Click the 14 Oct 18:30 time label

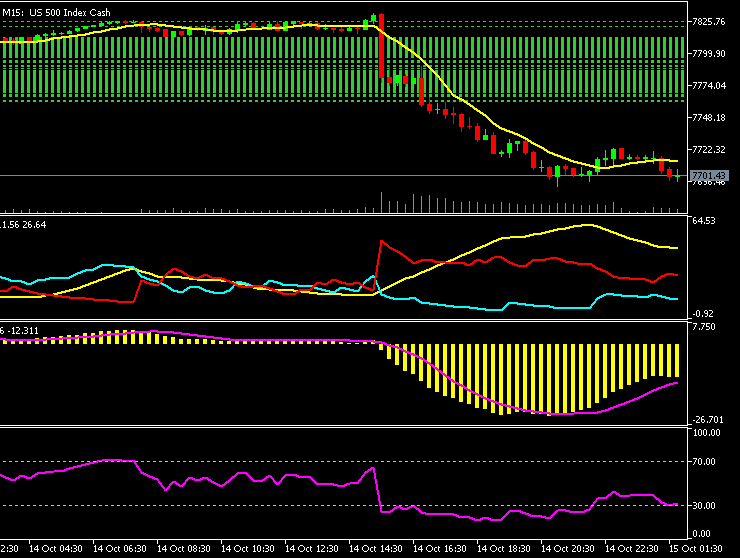[504, 549]
